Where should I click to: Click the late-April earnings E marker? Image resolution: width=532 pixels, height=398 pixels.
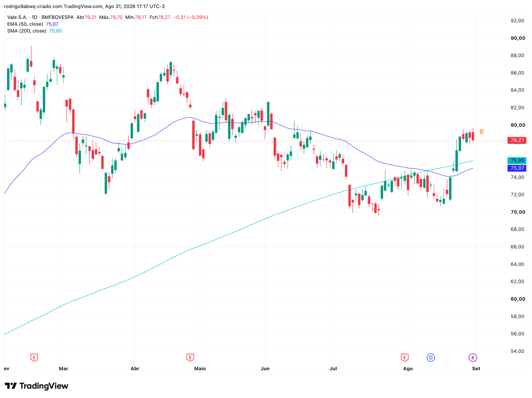[x=190, y=357]
